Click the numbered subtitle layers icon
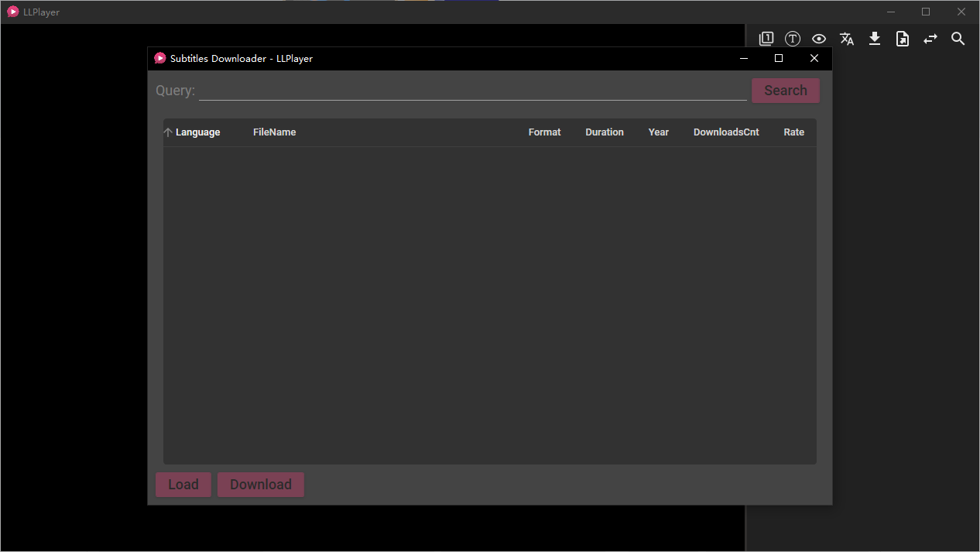This screenshot has width=980, height=552. coord(766,39)
